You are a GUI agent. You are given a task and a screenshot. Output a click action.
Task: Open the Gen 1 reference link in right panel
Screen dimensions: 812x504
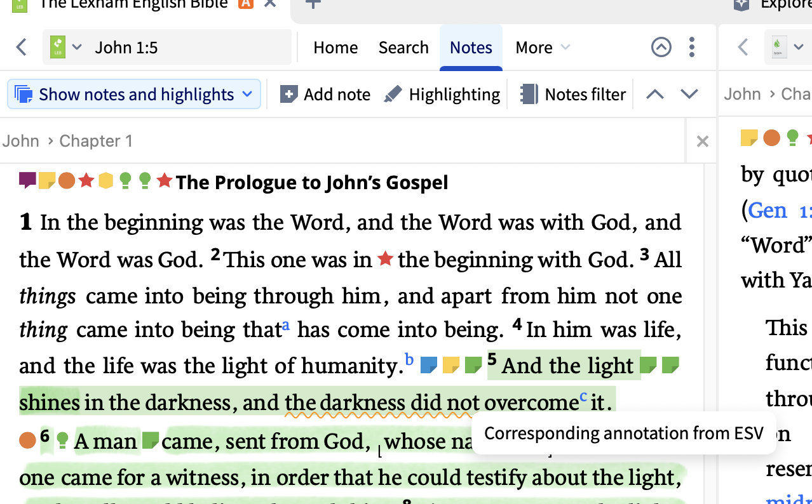click(x=780, y=210)
